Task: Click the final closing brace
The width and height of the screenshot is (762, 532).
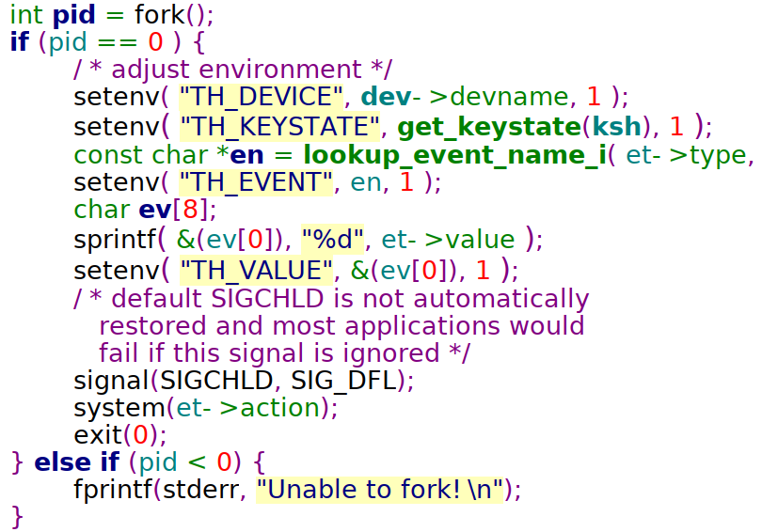Action: [17, 517]
